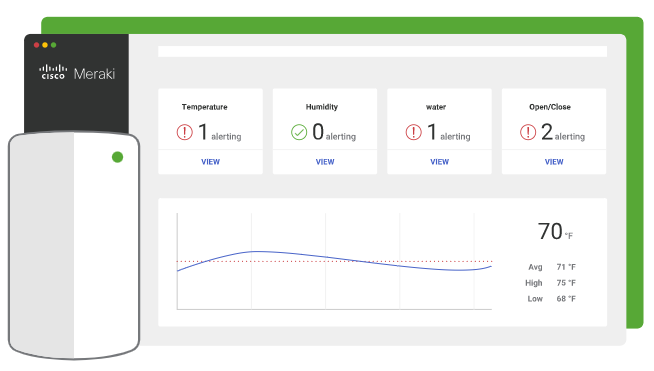Click the yellow minimize window dot
This screenshot has width=654, height=371.
point(45,45)
